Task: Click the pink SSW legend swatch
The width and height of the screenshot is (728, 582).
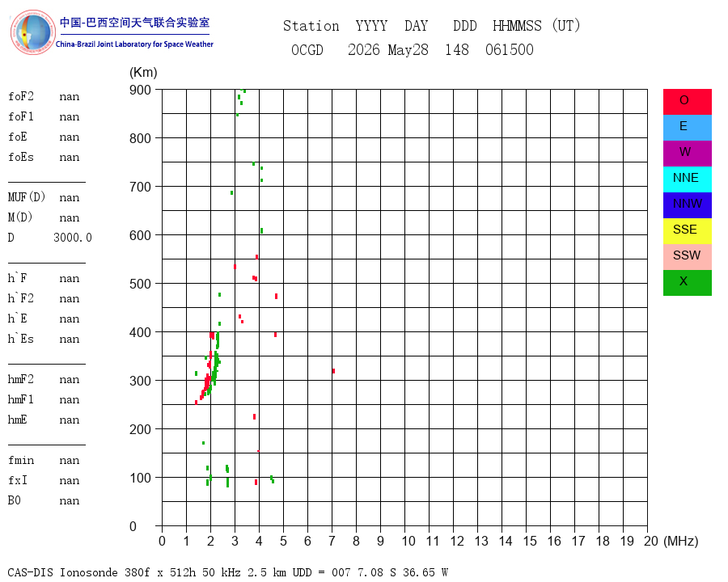Action: [687, 257]
